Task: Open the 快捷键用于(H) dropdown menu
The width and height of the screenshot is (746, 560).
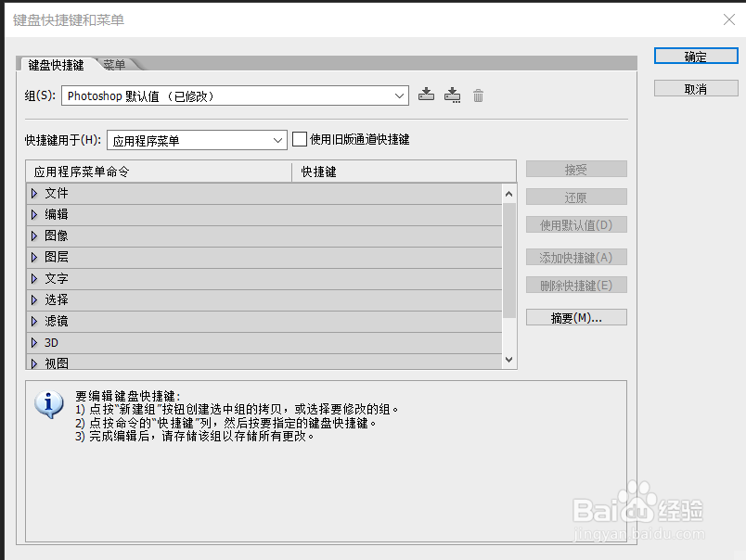Action: click(277, 139)
